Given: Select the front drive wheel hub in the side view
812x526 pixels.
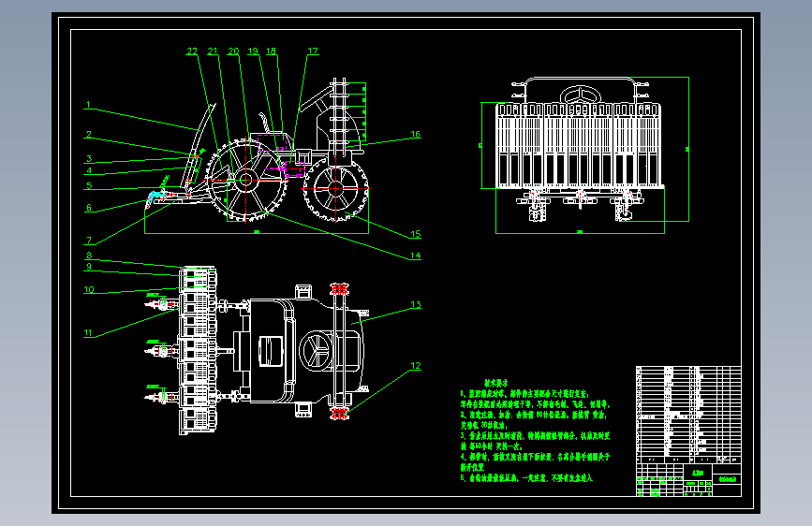Looking at the screenshot, I should pos(245,181).
